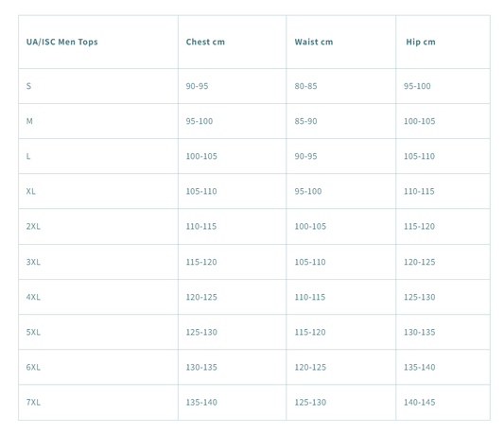Select waist value 85-90 for size M

(305, 121)
